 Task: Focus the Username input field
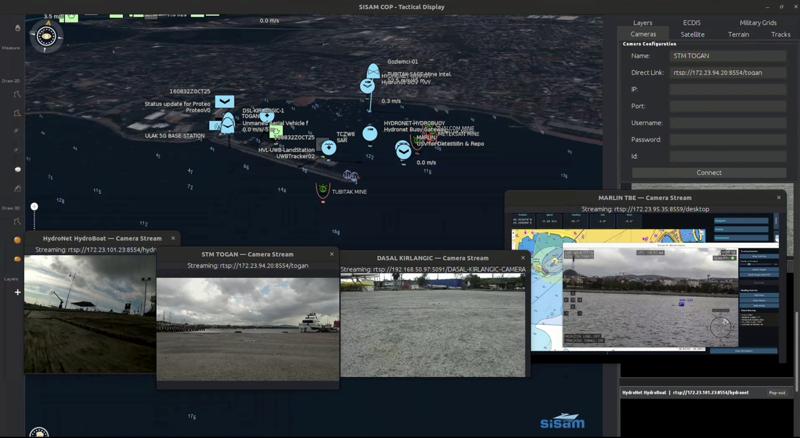[x=727, y=123]
